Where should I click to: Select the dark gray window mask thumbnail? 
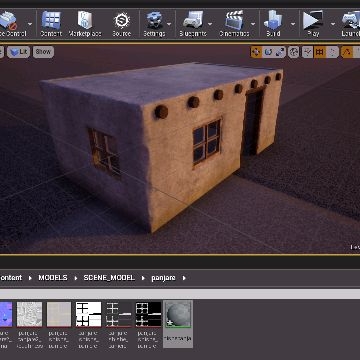pos(118,314)
